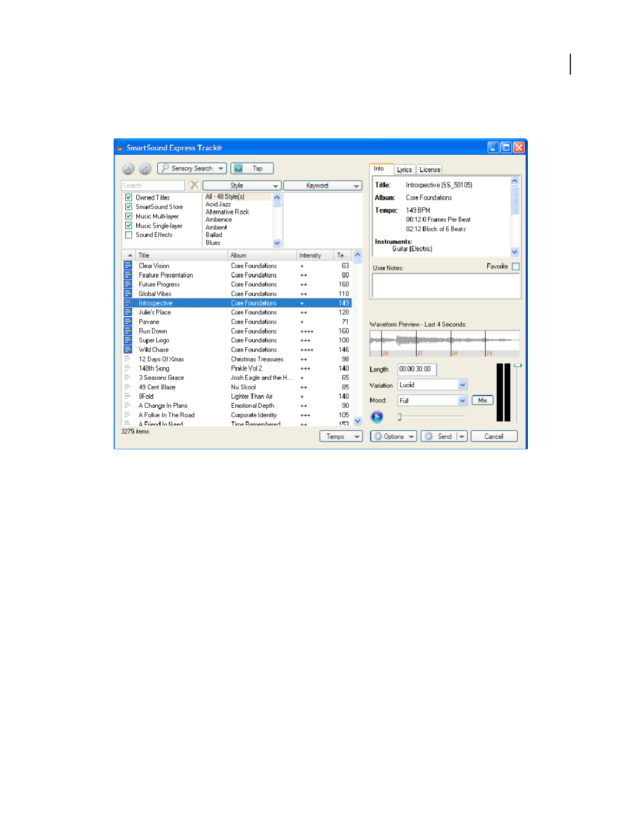Toggle the Owned Titles checkbox
Screen dimensions: 644x824
point(128,197)
